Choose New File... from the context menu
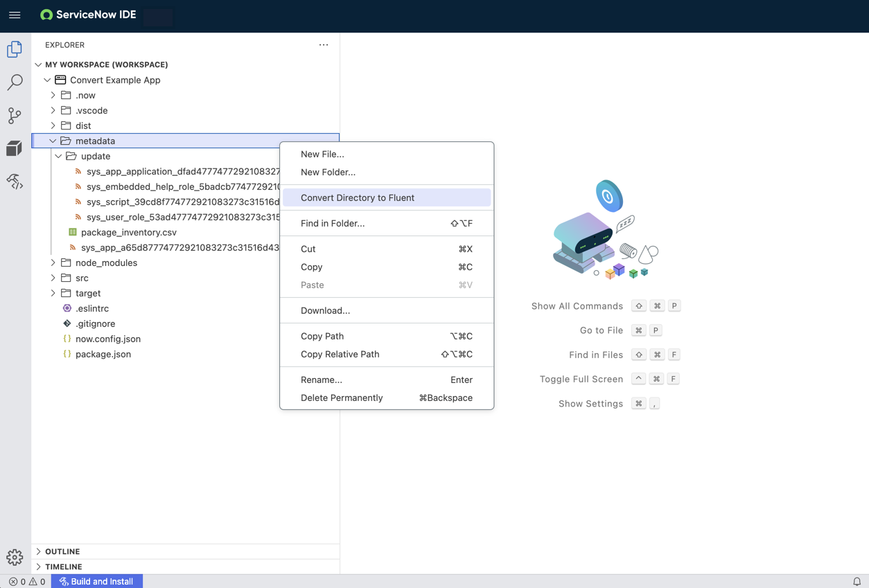Viewport: 869px width, 588px height. (x=387, y=154)
